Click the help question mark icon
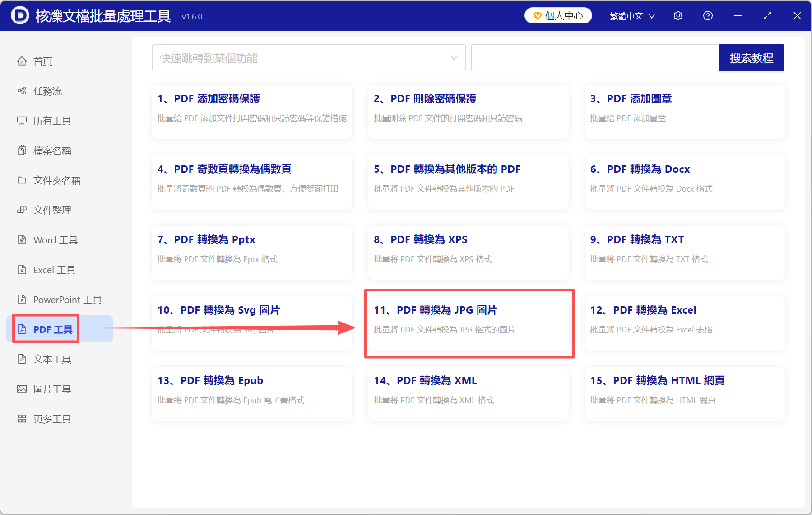Image resolution: width=812 pixels, height=515 pixels. click(x=707, y=15)
